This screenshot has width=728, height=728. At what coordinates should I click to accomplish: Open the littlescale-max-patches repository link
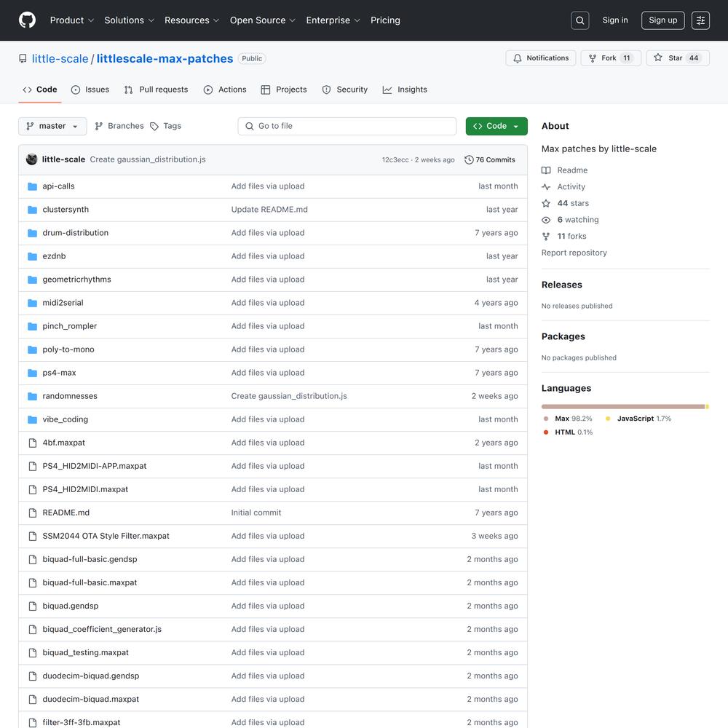click(x=165, y=58)
